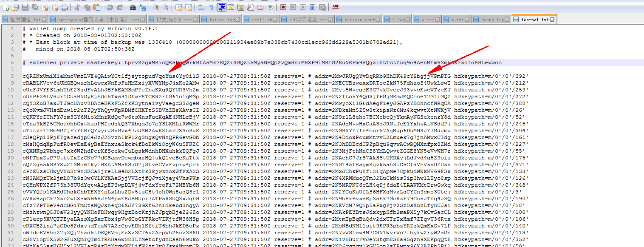
Task: Toggle synchronized vertical scrolling
Action: pyautogui.click(x=178, y=7)
